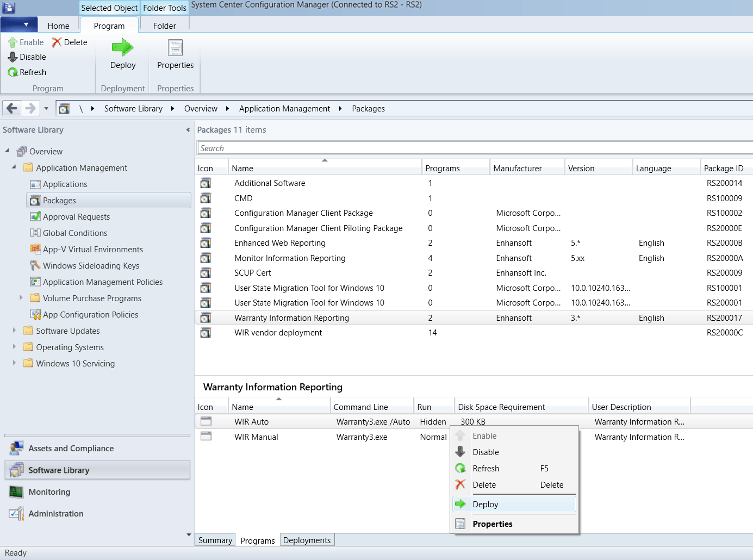Expand the Operating Systems node

[x=14, y=347]
